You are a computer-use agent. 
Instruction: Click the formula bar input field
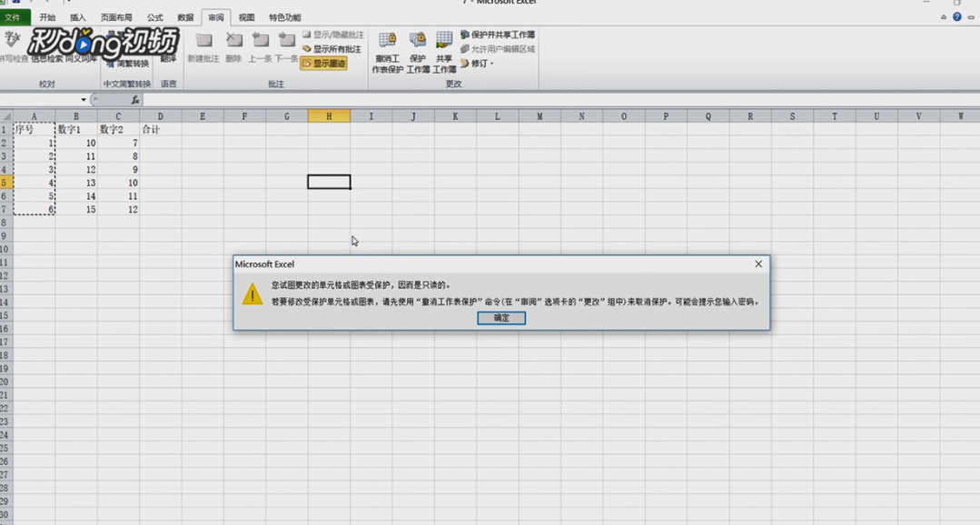[x=559, y=100]
